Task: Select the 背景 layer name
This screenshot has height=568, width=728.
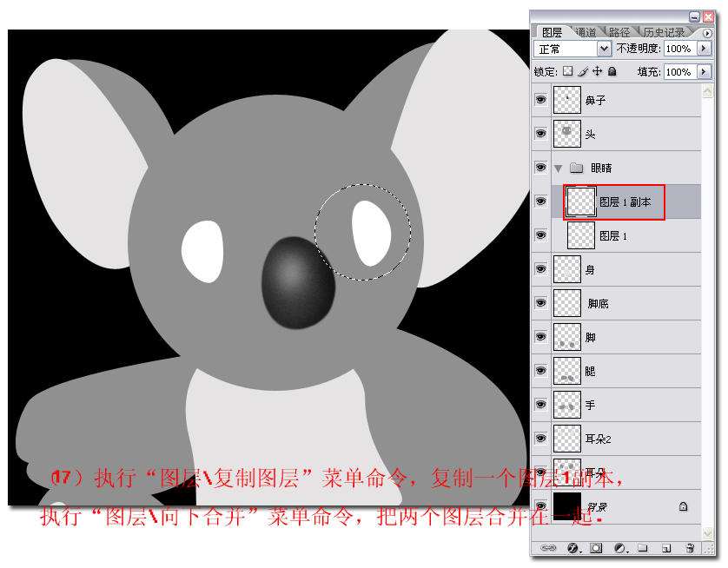Action: pyautogui.click(x=596, y=506)
